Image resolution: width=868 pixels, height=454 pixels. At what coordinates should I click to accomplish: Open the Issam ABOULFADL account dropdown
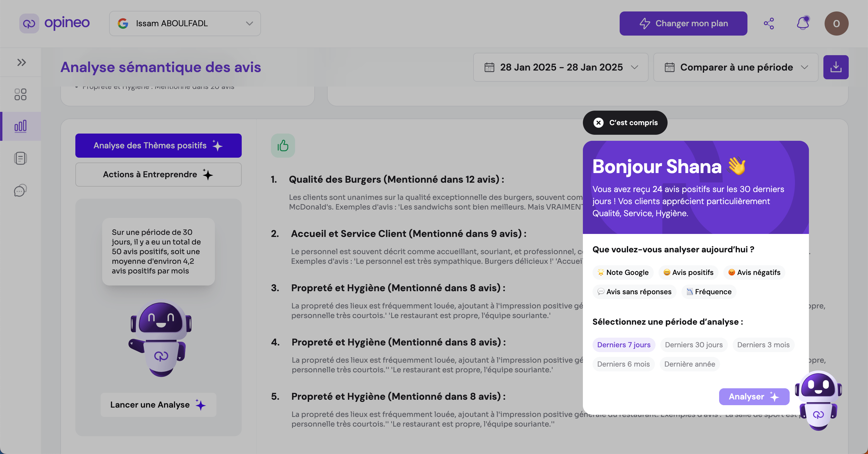coord(185,23)
